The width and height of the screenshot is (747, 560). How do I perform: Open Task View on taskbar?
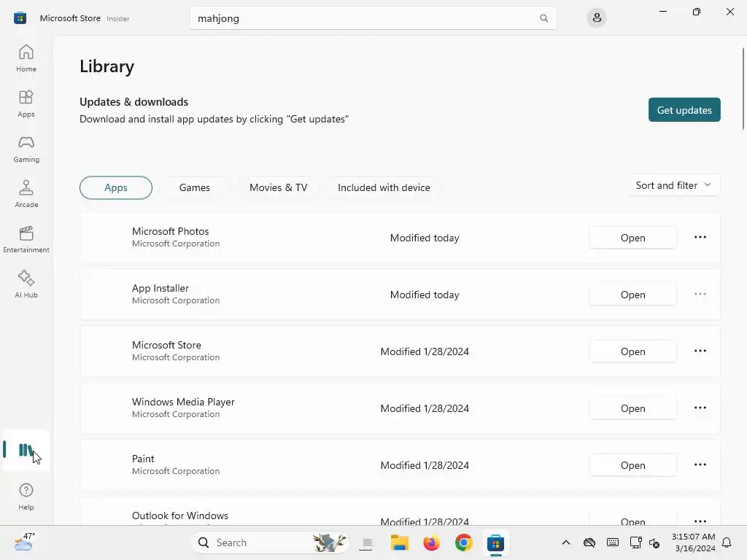pos(368,542)
